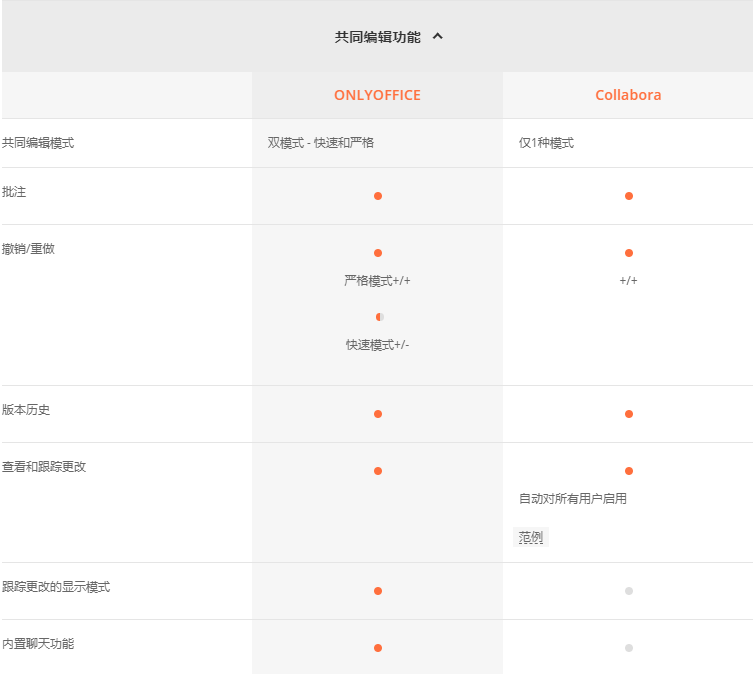753x674 pixels.
Task: Select the Collabora column header
Action: (x=628, y=95)
